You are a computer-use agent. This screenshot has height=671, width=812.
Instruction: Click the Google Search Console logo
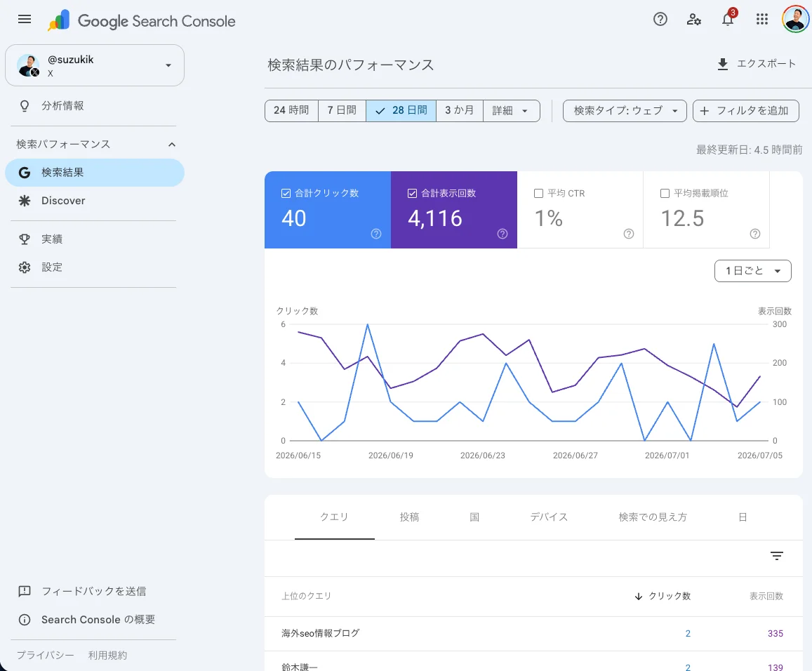tap(141, 21)
